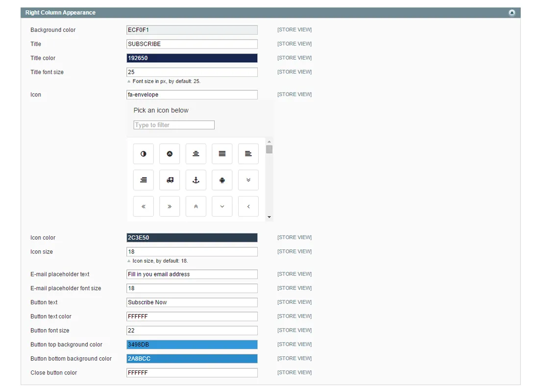Click [STORE VIEW] beside Close button color
The height and width of the screenshot is (392, 539).
pyautogui.click(x=294, y=373)
